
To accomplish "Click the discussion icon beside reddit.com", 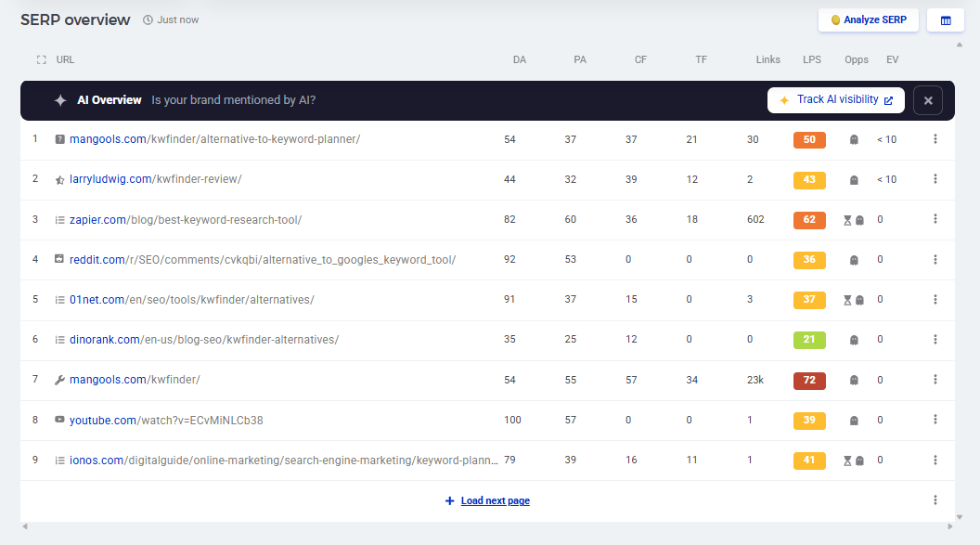I will click(59, 259).
